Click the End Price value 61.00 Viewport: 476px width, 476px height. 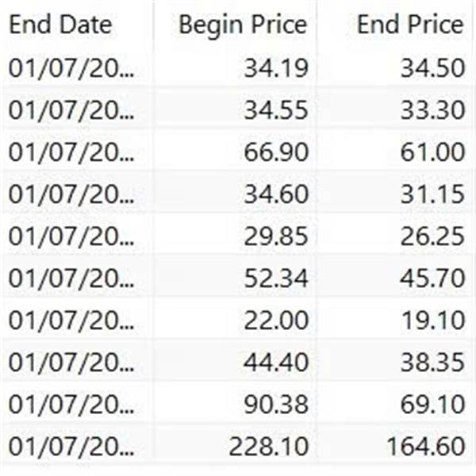pos(432,152)
